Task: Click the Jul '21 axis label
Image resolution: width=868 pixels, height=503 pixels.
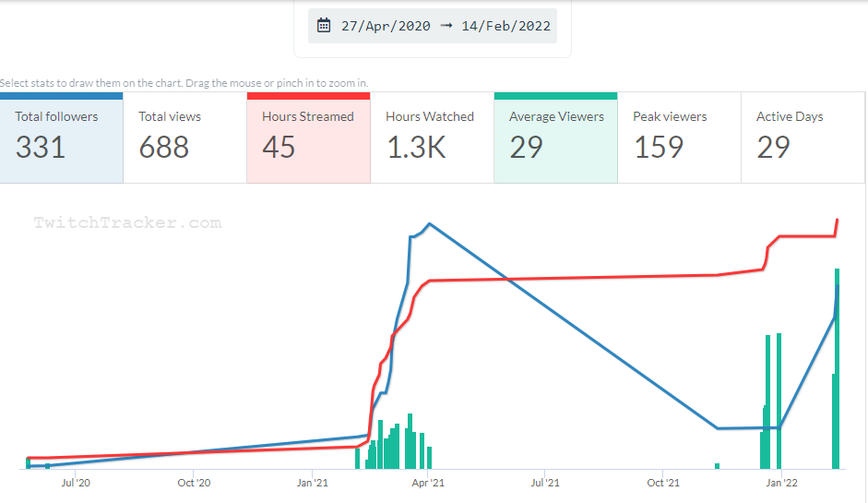Action: 545,482
